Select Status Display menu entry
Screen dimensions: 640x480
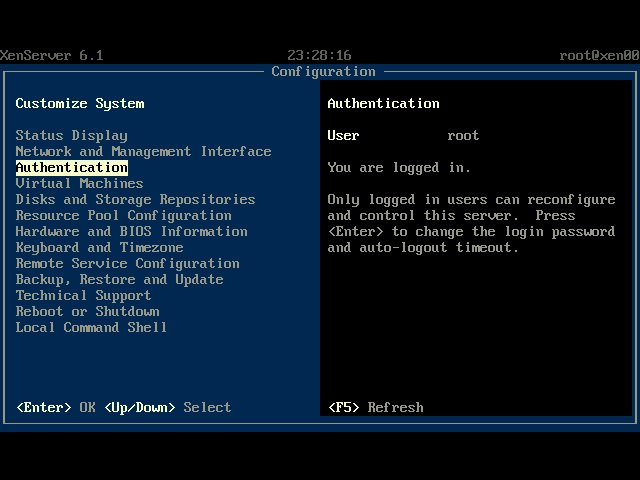click(x=71, y=136)
